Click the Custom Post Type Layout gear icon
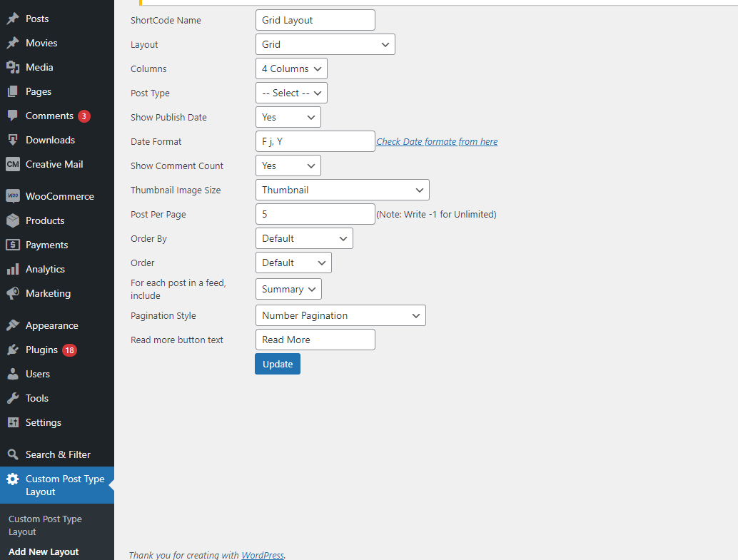The height and width of the screenshot is (560, 738). (13, 479)
